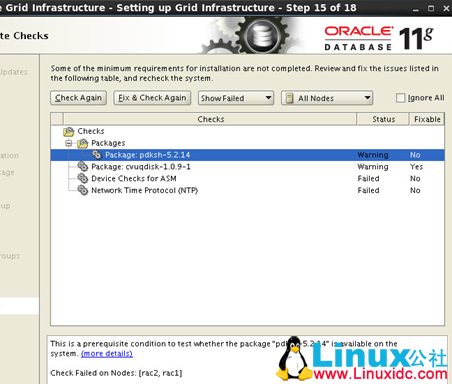Screen dimensions: 452x384
Task: Click Failed status of Device Checks for ASM
Action: (368, 178)
